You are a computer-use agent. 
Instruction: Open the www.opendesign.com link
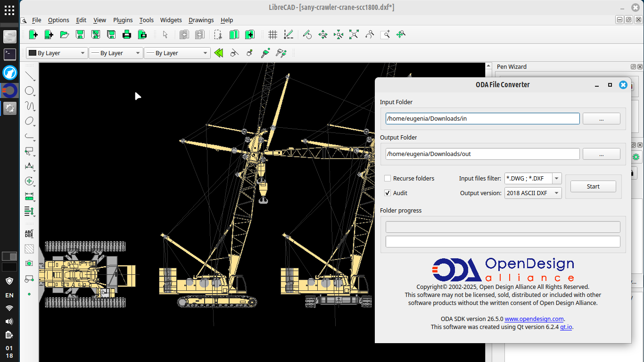(534, 319)
